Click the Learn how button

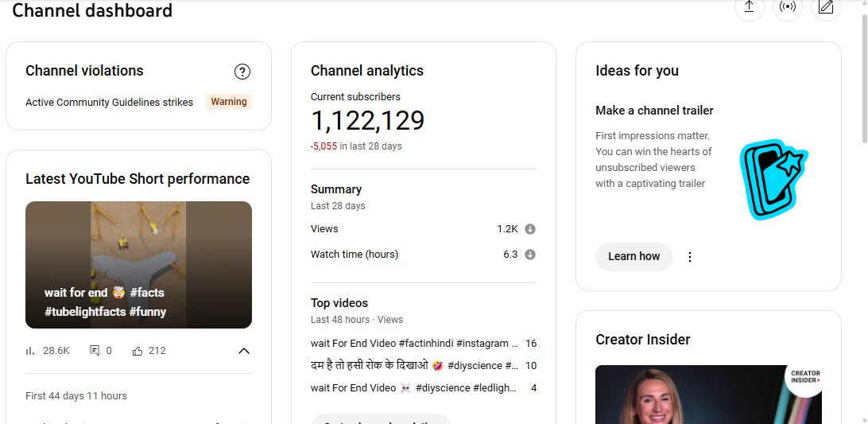point(634,257)
